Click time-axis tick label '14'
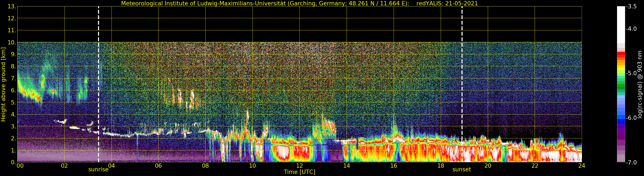Image resolution: width=644 pixels, height=176 pixels. 347,166
